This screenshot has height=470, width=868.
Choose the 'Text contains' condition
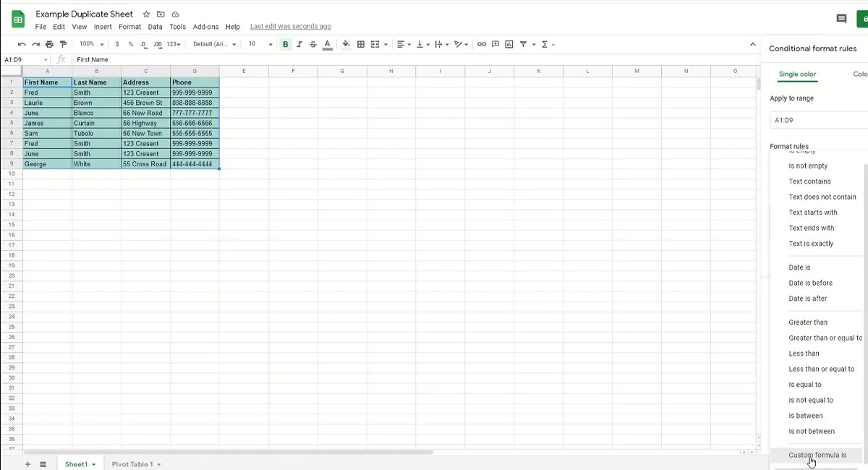point(809,181)
